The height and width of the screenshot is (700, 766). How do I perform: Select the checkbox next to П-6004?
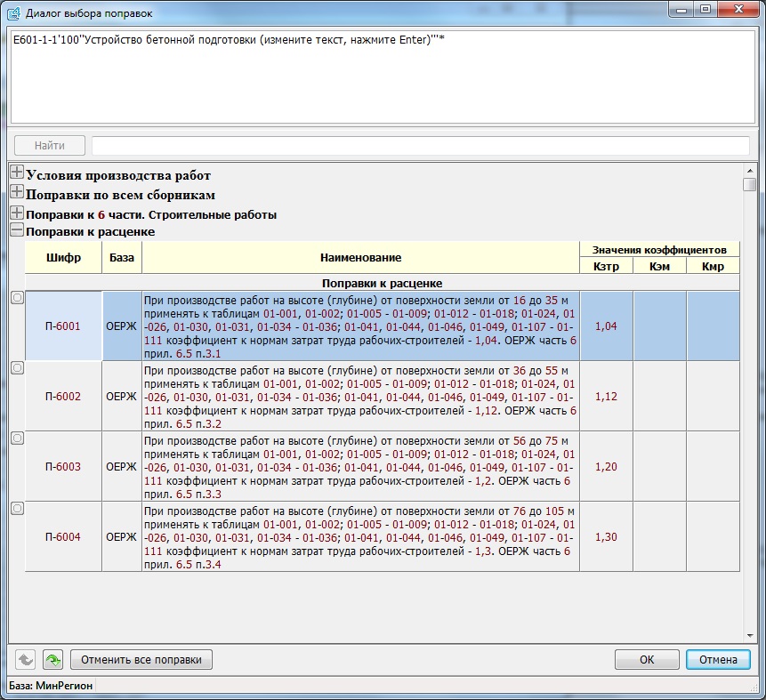click(17, 508)
